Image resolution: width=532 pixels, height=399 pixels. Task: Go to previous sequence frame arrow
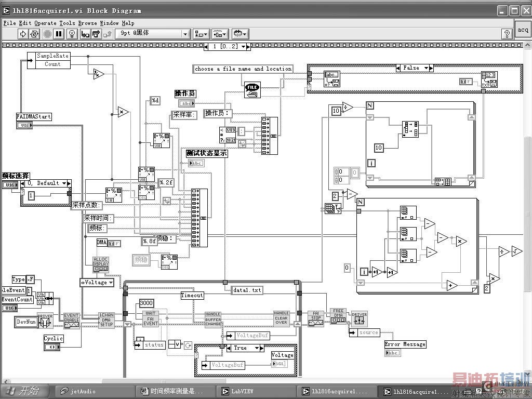click(x=206, y=46)
